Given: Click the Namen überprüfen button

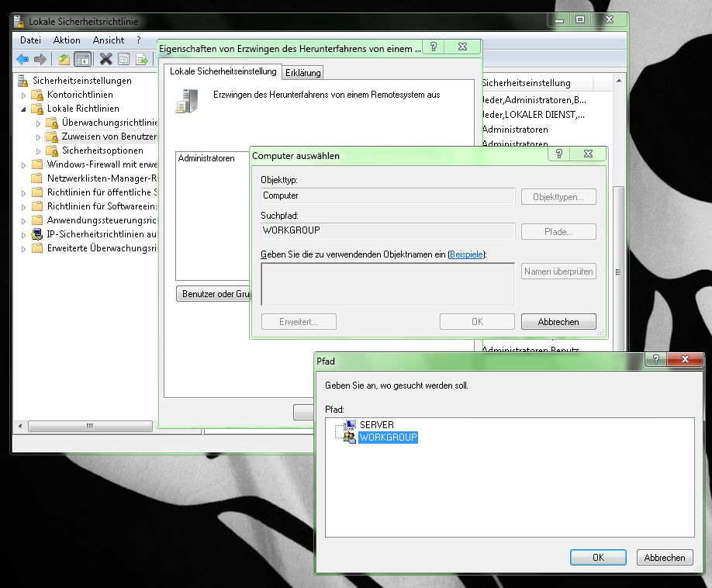Looking at the screenshot, I should click(x=558, y=272).
